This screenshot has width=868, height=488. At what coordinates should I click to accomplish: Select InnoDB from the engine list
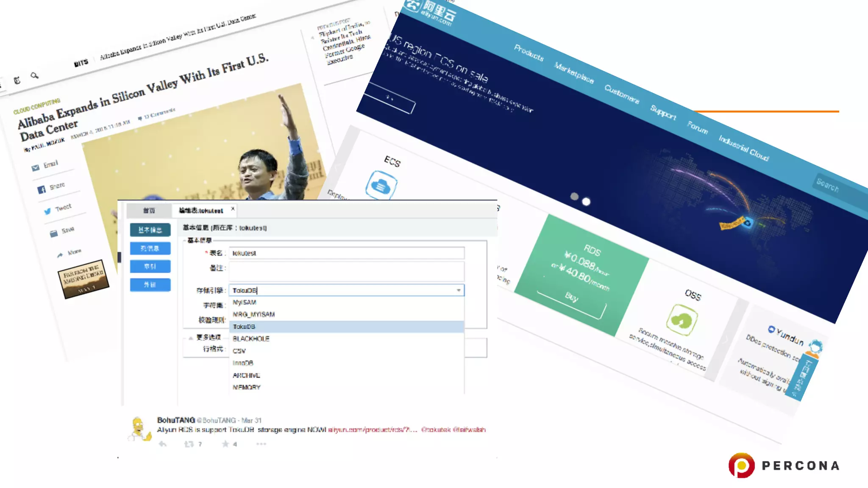[243, 363]
